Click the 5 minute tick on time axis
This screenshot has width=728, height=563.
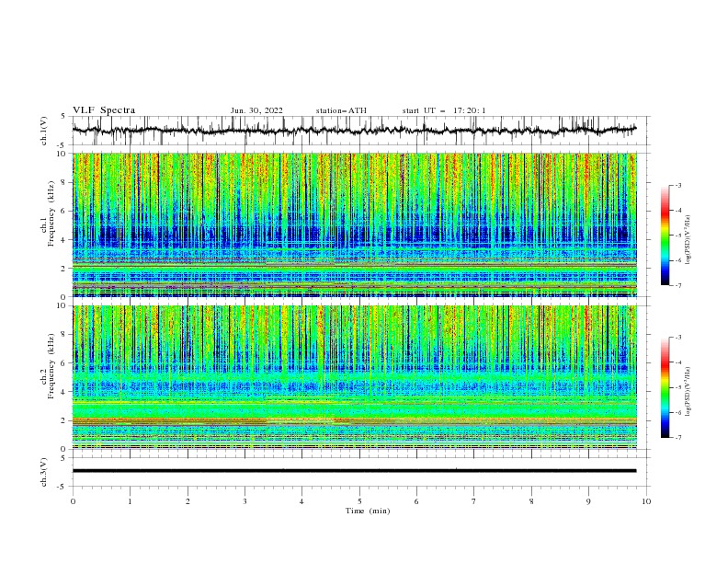pos(359,501)
